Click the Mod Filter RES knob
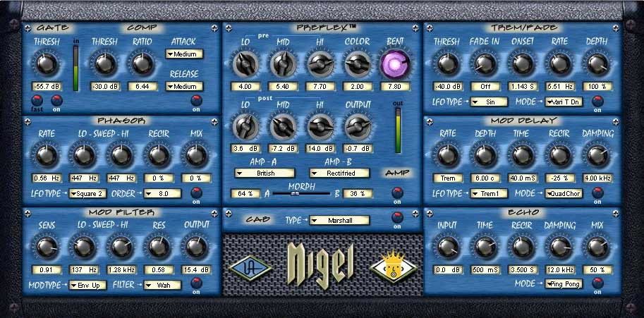The height and width of the screenshot is (318, 644). click(x=159, y=247)
